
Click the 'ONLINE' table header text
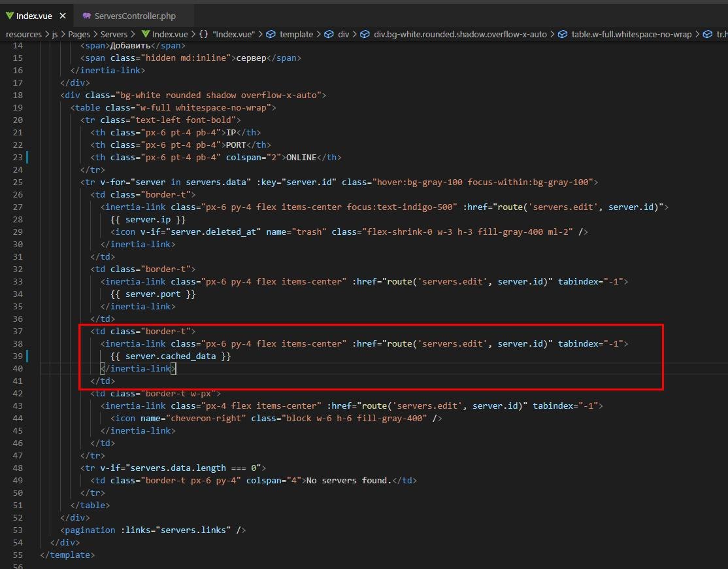[301, 158]
